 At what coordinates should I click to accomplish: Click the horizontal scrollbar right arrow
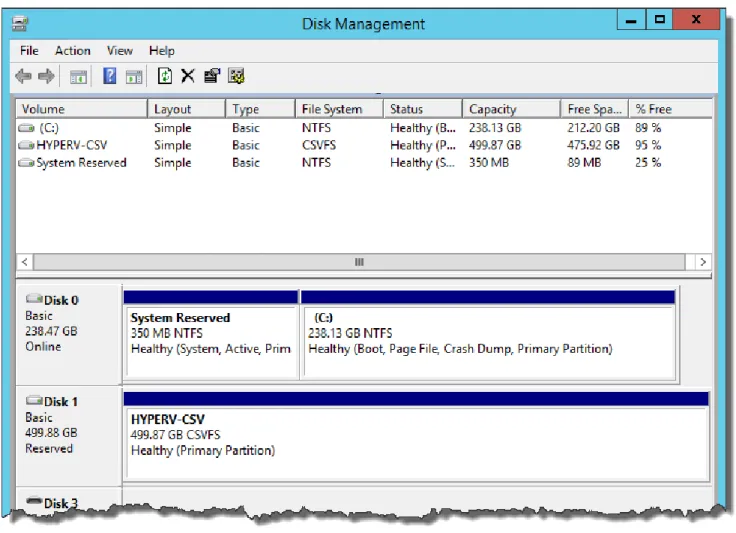pyautogui.click(x=703, y=262)
